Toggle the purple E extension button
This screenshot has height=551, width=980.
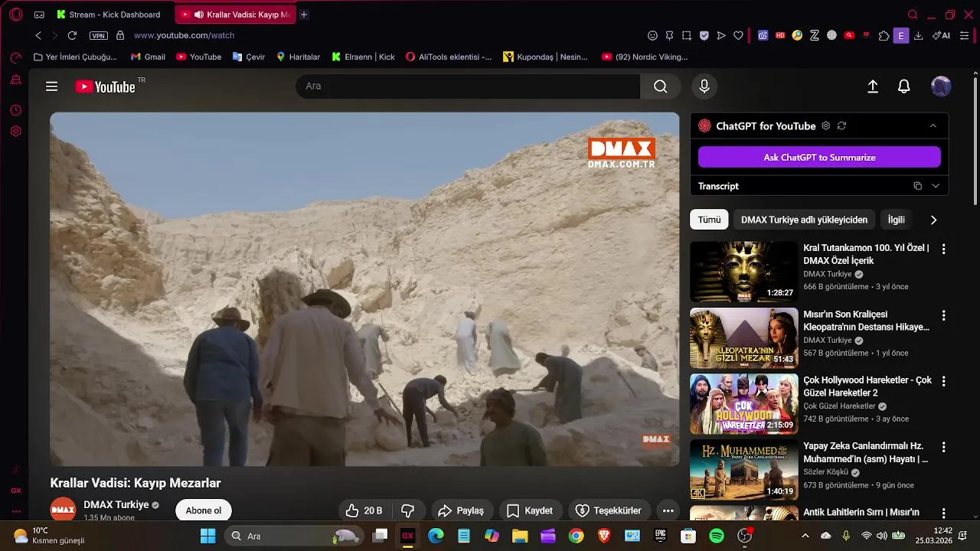click(x=901, y=35)
